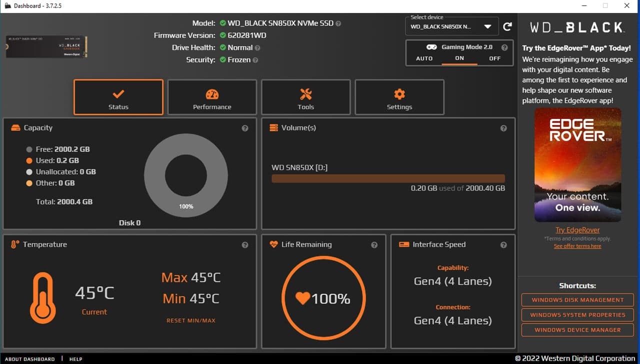Click the Life Remaining 100% circular gauge
The height and width of the screenshot is (364, 640).
323,298
